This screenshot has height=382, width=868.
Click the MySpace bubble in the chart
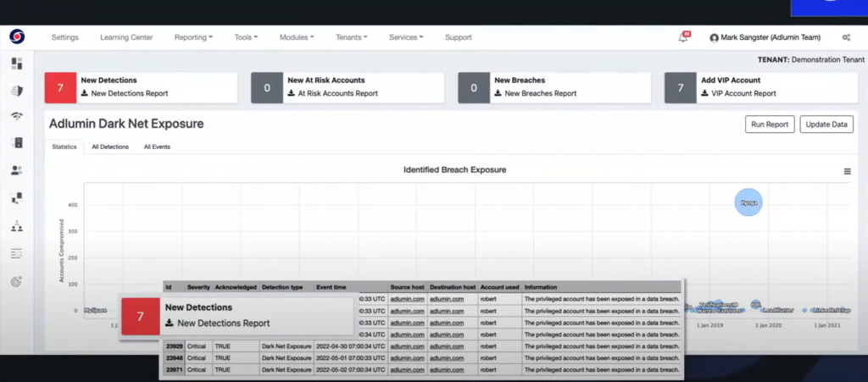pyautogui.click(x=95, y=311)
